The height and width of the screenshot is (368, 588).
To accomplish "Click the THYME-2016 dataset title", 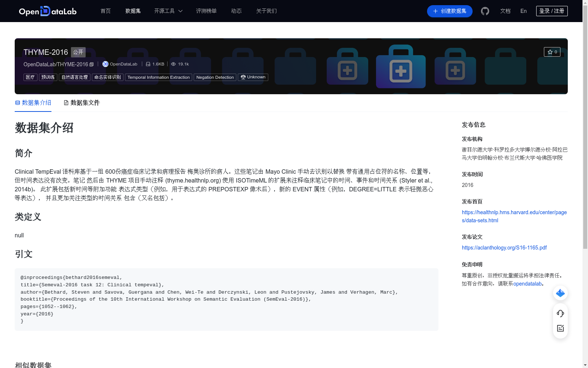I will click(x=46, y=52).
